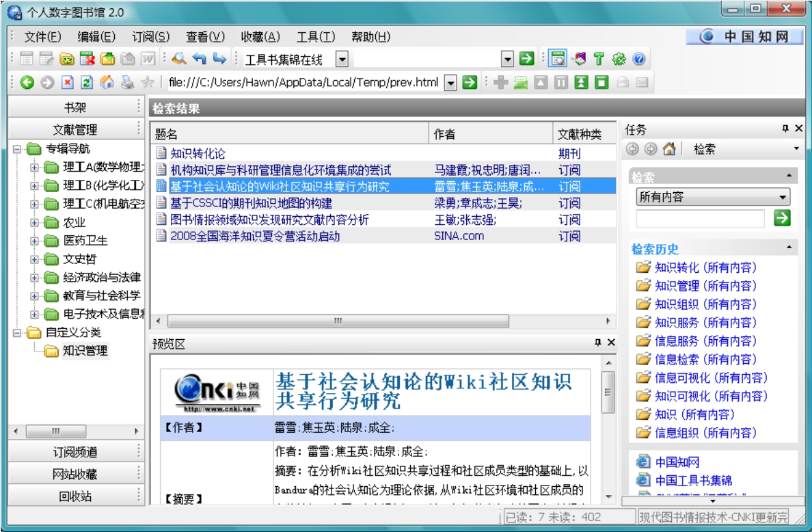Expand the 文史哲 tree node

[x=34, y=259]
